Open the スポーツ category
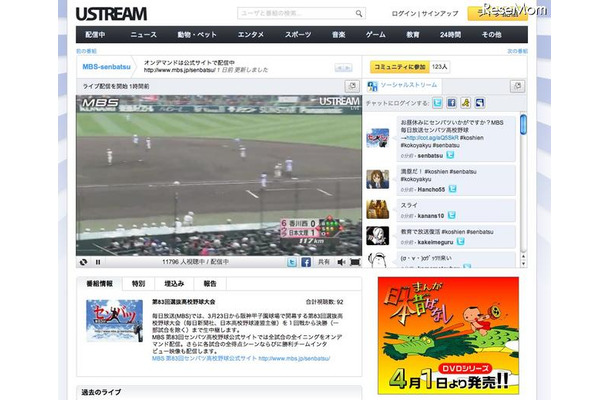 click(298, 35)
